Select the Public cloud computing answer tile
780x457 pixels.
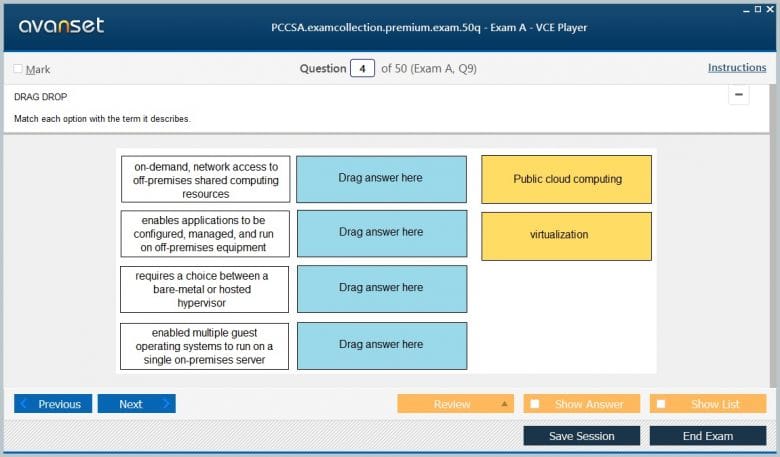(566, 180)
